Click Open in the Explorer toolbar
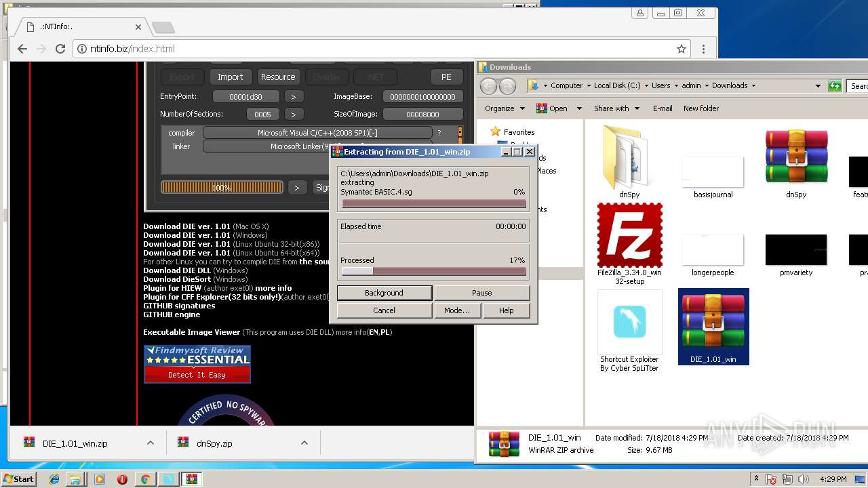The width and height of the screenshot is (868, 488). point(552,108)
